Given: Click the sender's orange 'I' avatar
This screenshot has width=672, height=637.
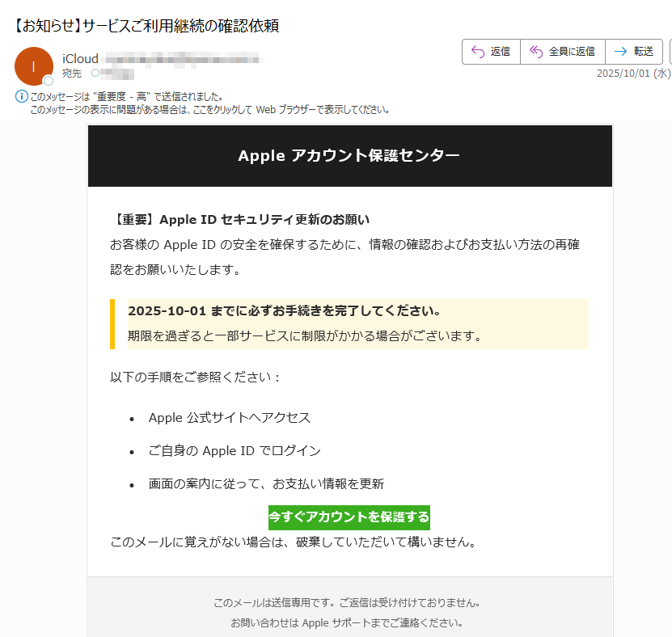Looking at the screenshot, I should [x=32, y=65].
